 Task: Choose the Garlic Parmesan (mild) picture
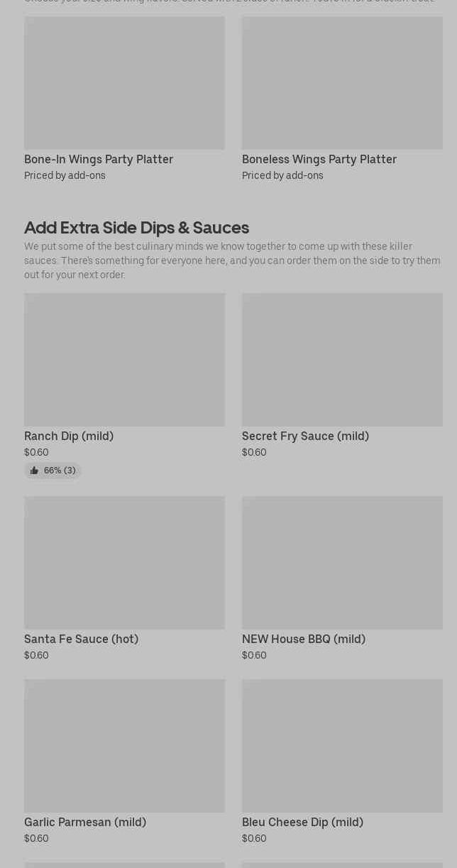[x=124, y=746]
